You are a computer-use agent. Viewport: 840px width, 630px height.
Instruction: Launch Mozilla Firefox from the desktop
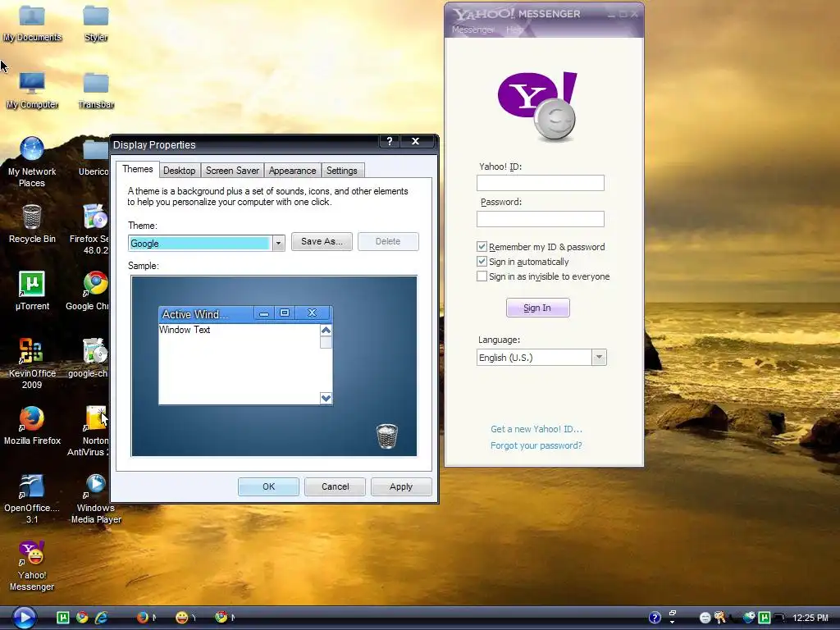[x=32, y=426]
